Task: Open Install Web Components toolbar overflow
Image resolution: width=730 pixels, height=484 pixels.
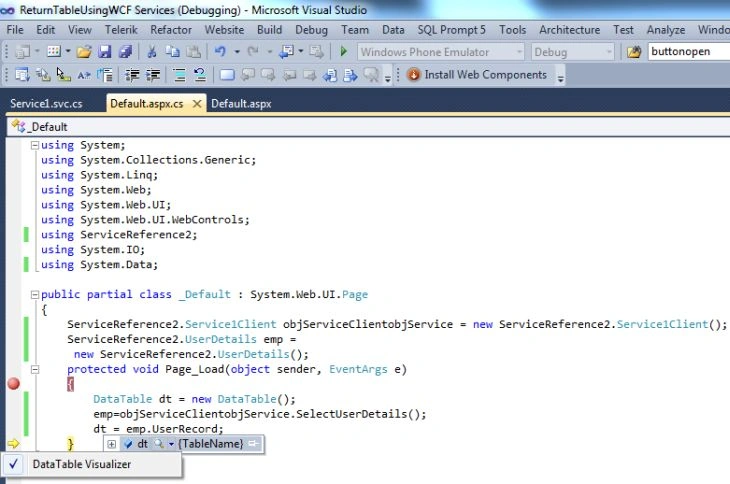Action: (x=561, y=77)
